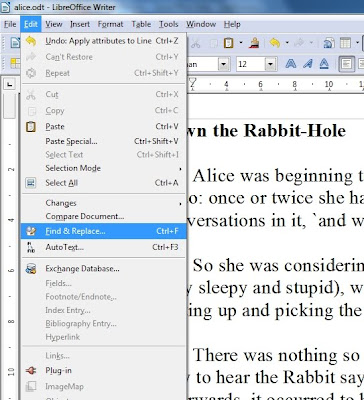Choose Compare Document... menu entry
The image size is (364, 400).
pos(103,216)
